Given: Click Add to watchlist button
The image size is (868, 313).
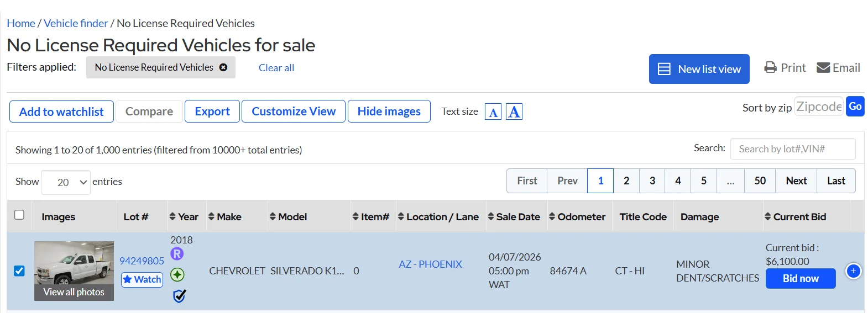Looking at the screenshot, I should click(61, 112).
